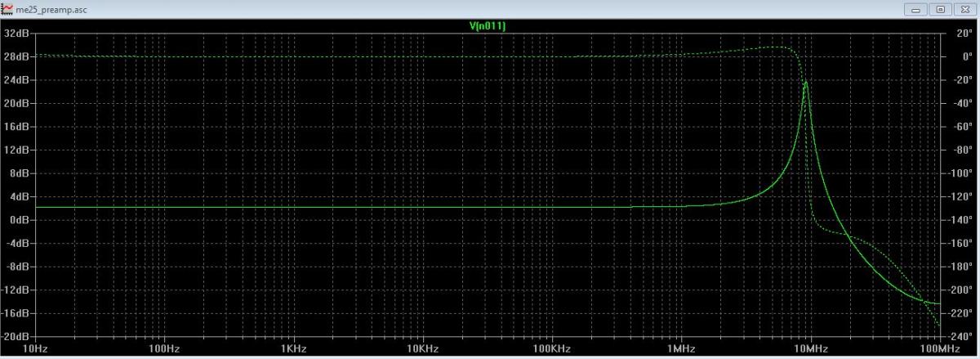
Task: Click the 10Hz frequency axis label
Action: (36, 349)
